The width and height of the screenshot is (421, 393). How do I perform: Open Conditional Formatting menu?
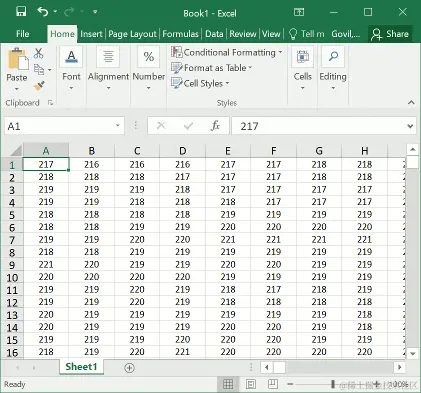(227, 53)
